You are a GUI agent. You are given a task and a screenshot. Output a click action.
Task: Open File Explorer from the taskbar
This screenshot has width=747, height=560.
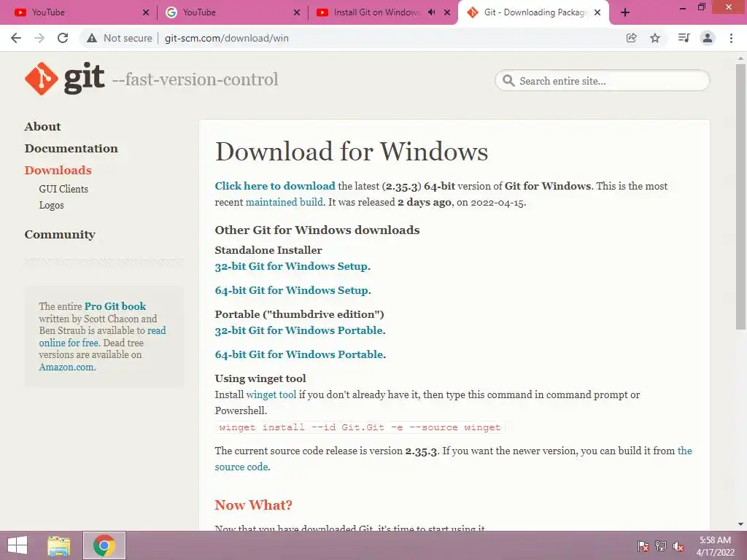point(59,545)
